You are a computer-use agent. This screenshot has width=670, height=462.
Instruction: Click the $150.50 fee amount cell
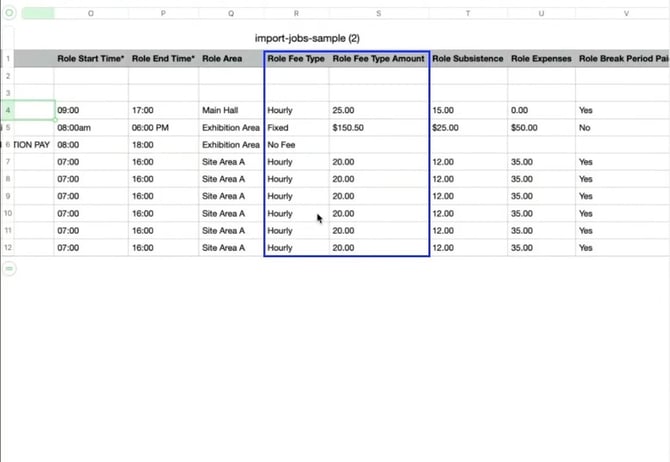coord(379,128)
